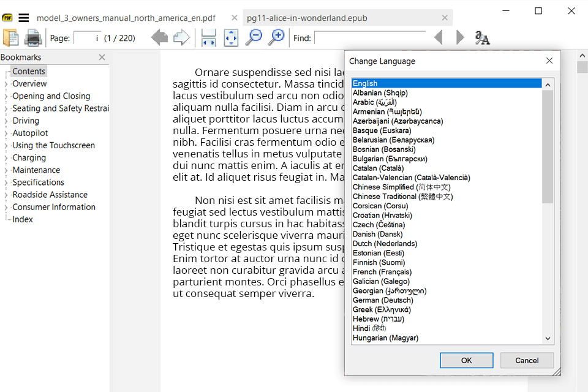Expand the Specifications bookmark
The image size is (588, 392).
pyautogui.click(x=6, y=183)
